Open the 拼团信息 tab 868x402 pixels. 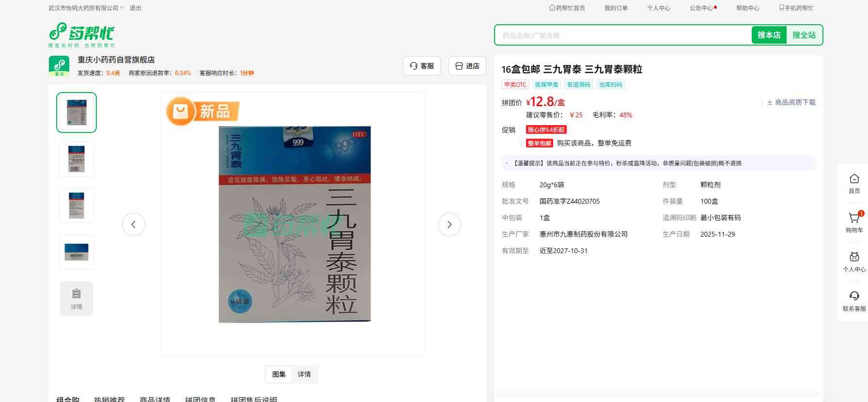point(200,399)
